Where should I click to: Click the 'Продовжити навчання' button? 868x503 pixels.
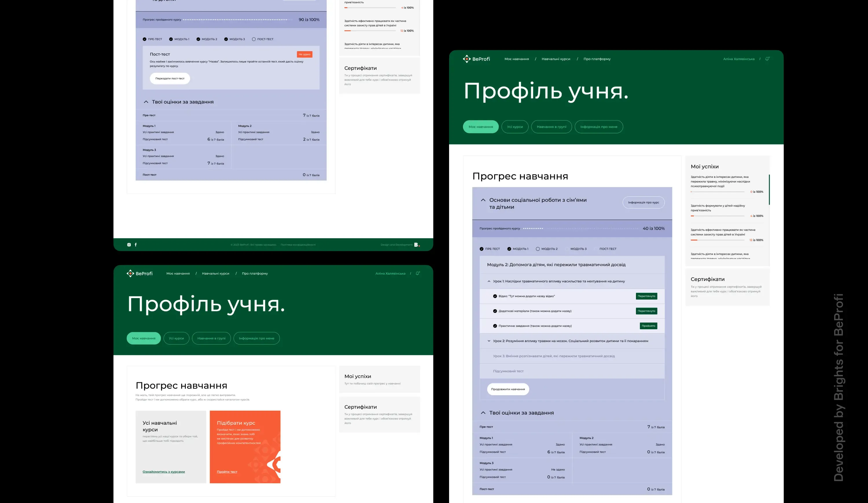tap(508, 389)
